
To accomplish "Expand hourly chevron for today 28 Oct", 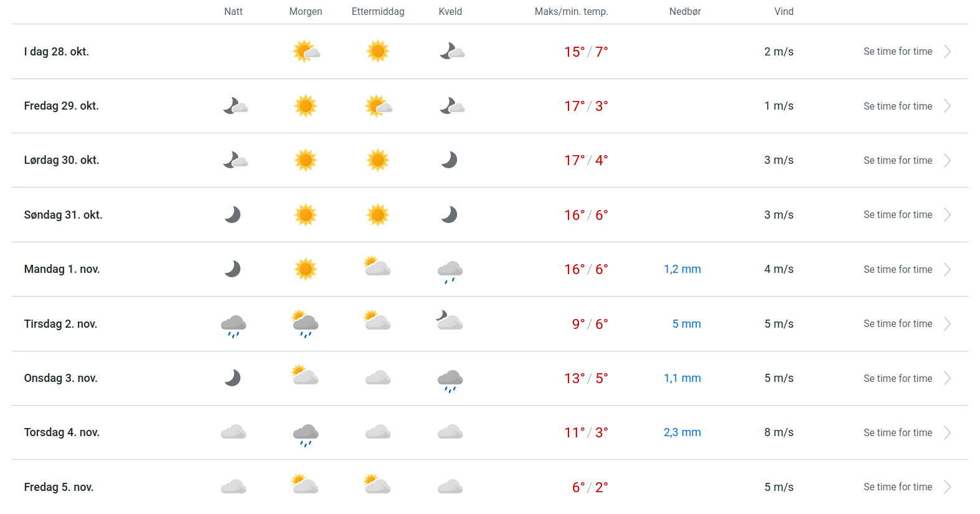I will (947, 52).
